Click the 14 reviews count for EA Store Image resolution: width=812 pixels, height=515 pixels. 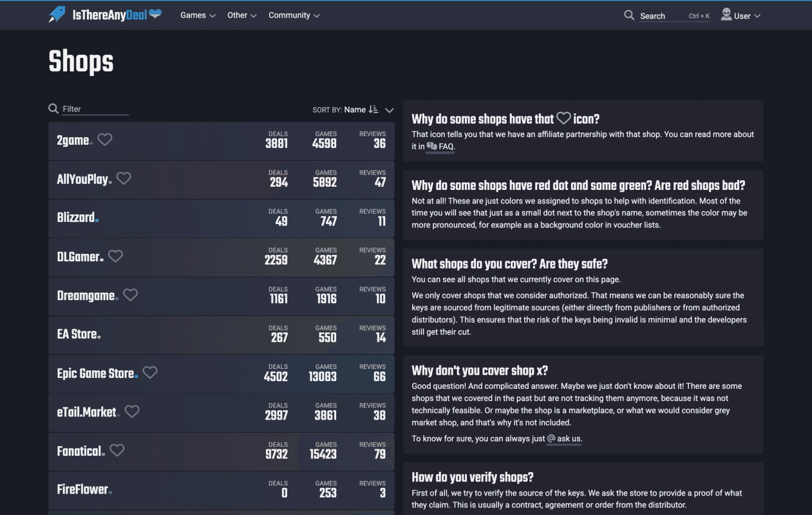[381, 337]
